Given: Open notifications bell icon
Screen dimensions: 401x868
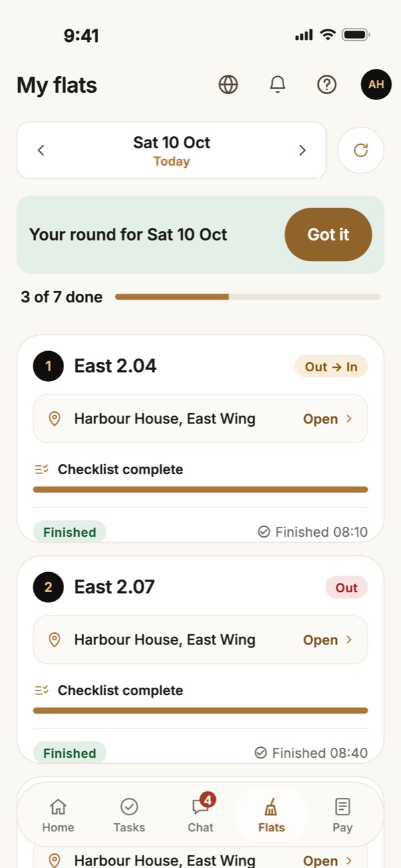Looking at the screenshot, I should point(277,85).
